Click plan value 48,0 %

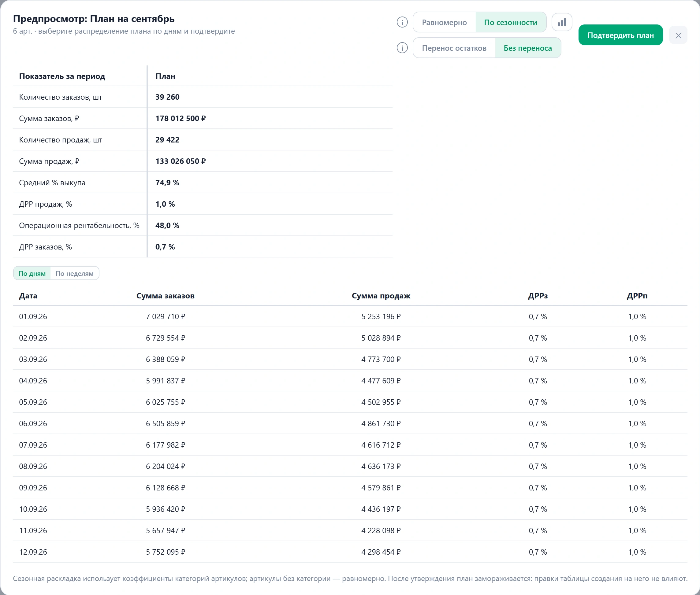pyautogui.click(x=167, y=226)
